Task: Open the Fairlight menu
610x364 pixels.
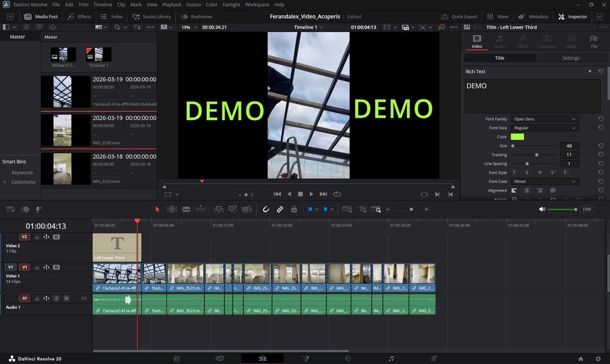Action: (x=231, y=5)
